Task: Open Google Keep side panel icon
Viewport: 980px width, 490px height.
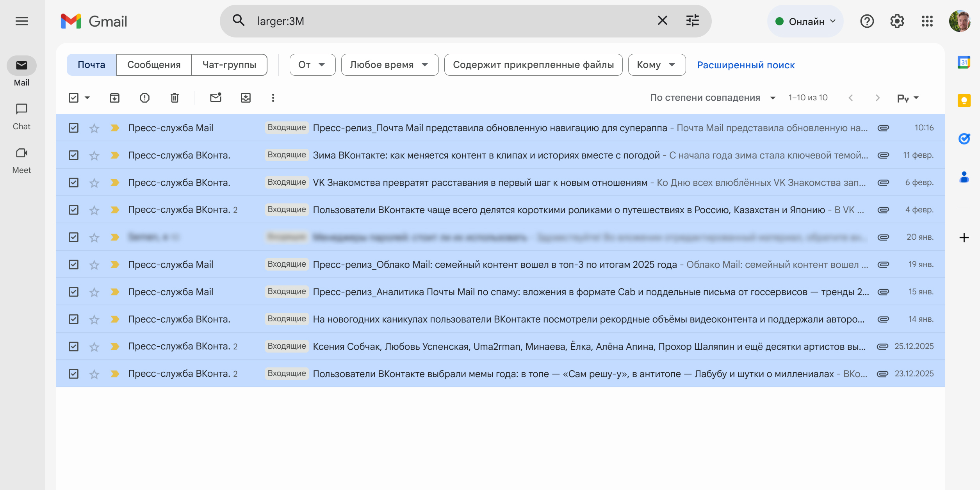Action: click(964, 100)
